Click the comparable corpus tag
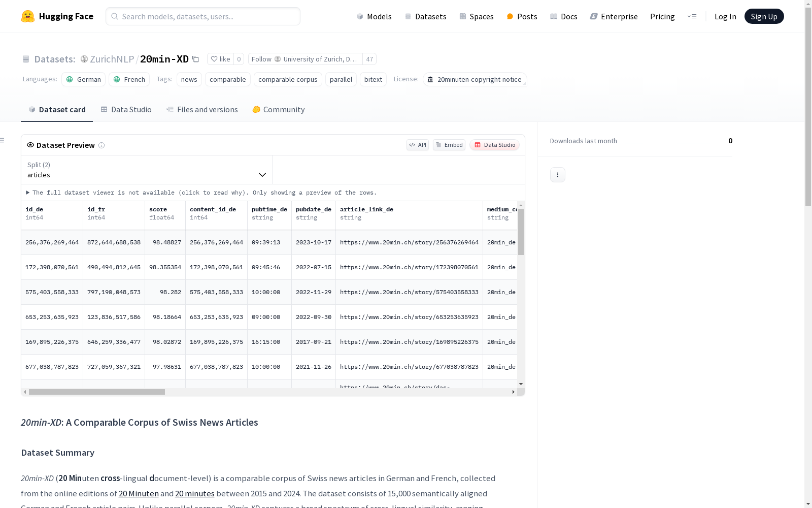This screenshot has width=812, height=508. point(288,79)
